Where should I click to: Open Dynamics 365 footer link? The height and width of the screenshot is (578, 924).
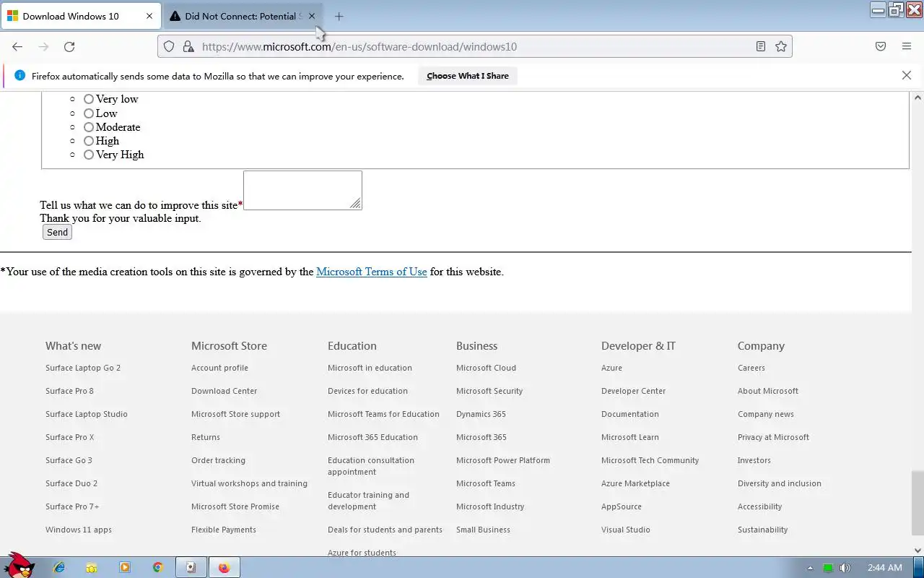[481, 414]
